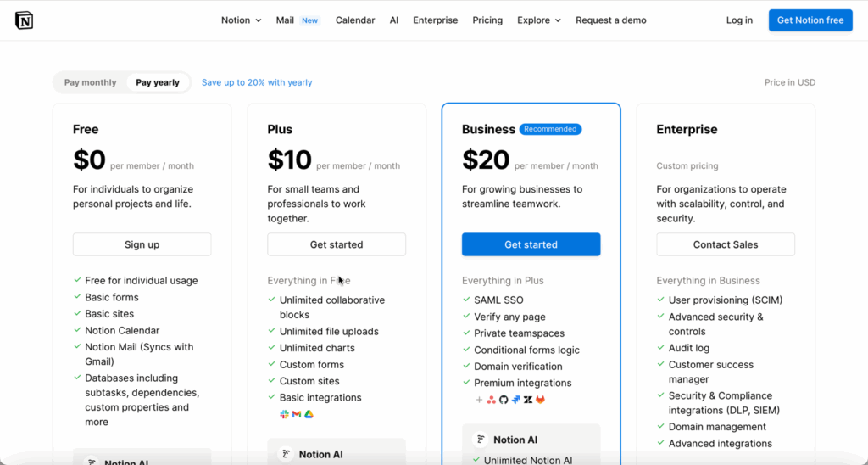
Task: Click the Asana integration icon
Action: [491, 400]
